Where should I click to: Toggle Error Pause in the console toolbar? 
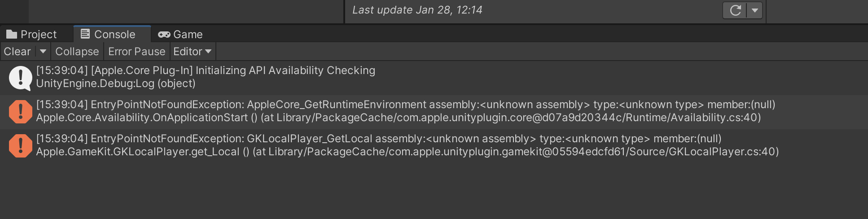(x=137, y=52)
